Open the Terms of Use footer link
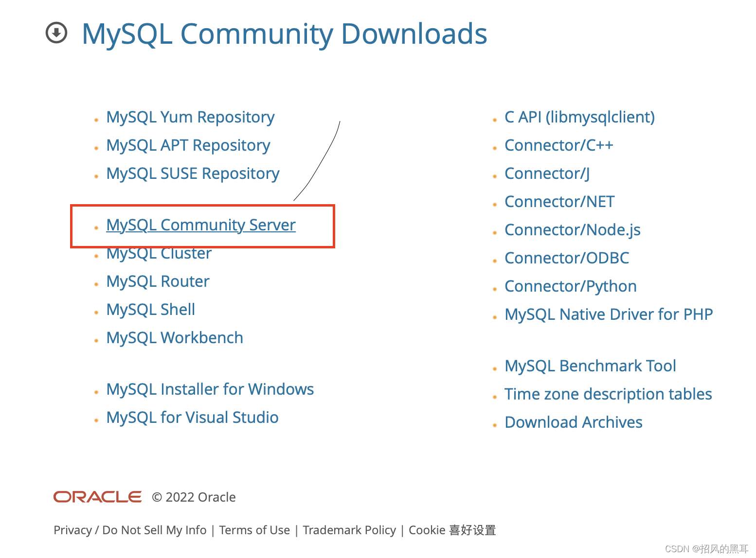 254,530
